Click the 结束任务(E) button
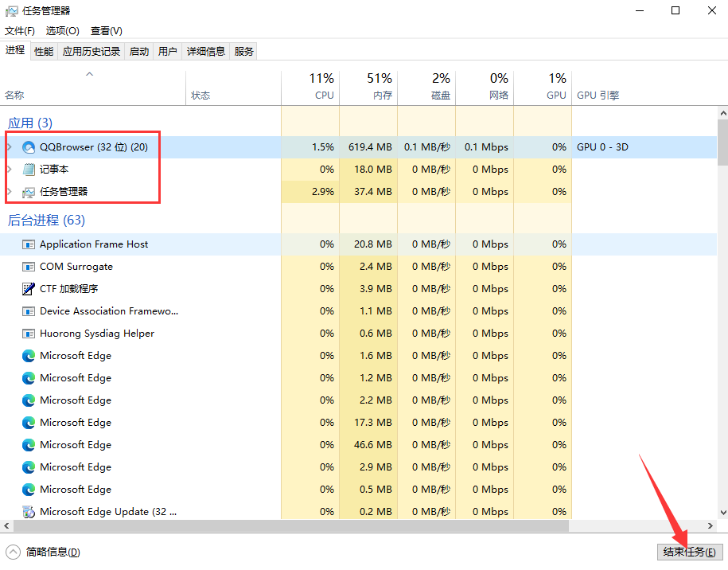The height and width of the screenshot is (570, 728). pyautogui.click(x=690, y=552)
